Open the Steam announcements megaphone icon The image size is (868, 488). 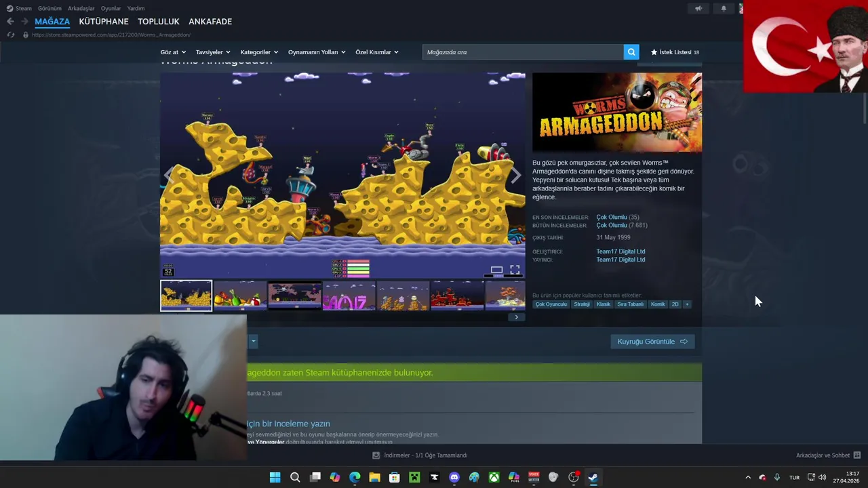tap(698, 8)
